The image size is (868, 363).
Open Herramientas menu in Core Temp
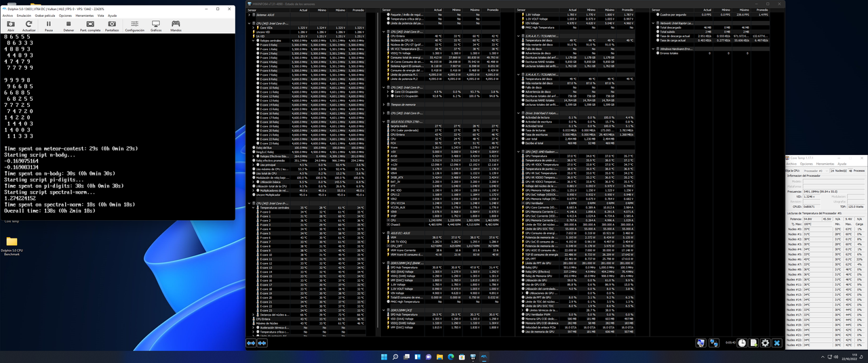point(825,164)
